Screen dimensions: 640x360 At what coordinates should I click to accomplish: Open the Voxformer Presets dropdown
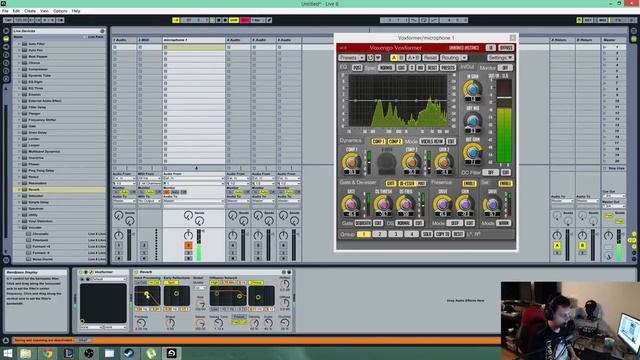351,58
